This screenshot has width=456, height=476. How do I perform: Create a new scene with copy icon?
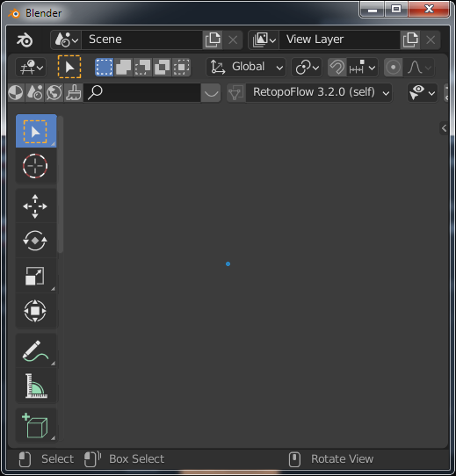tap(213, 40)
